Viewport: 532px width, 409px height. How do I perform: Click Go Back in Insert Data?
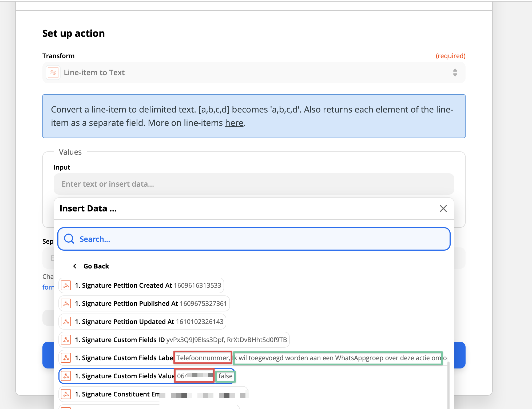pyautogui.click(x=96, y=266)
